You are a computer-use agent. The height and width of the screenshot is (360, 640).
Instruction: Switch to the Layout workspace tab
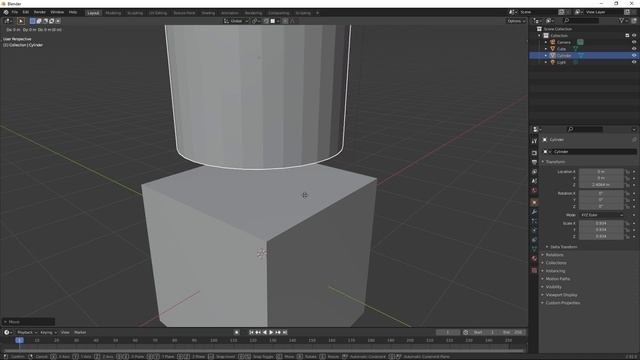pos(93,13)
